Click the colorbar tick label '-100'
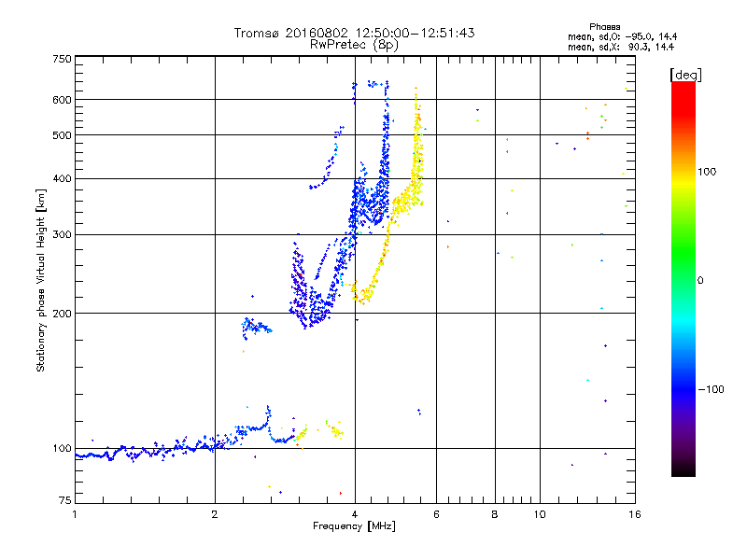The image size is (747, 560). tap(711, 389)
